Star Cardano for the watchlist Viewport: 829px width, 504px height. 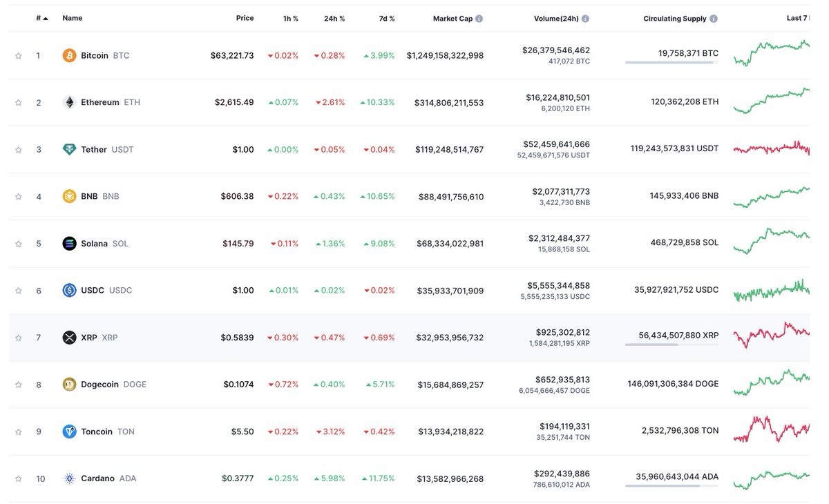19,478
